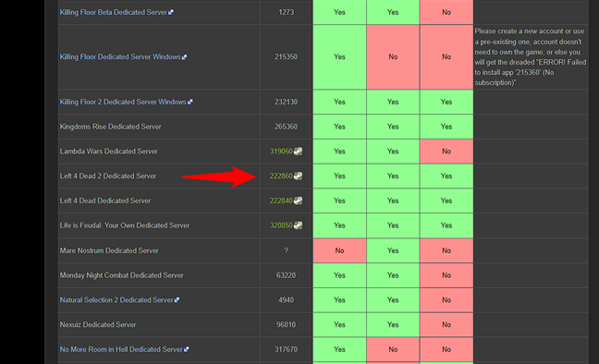599x364 pixels.
Task: Click the Left 4 Dead 2 Dedicated Server name
Action: coord(108,176)
